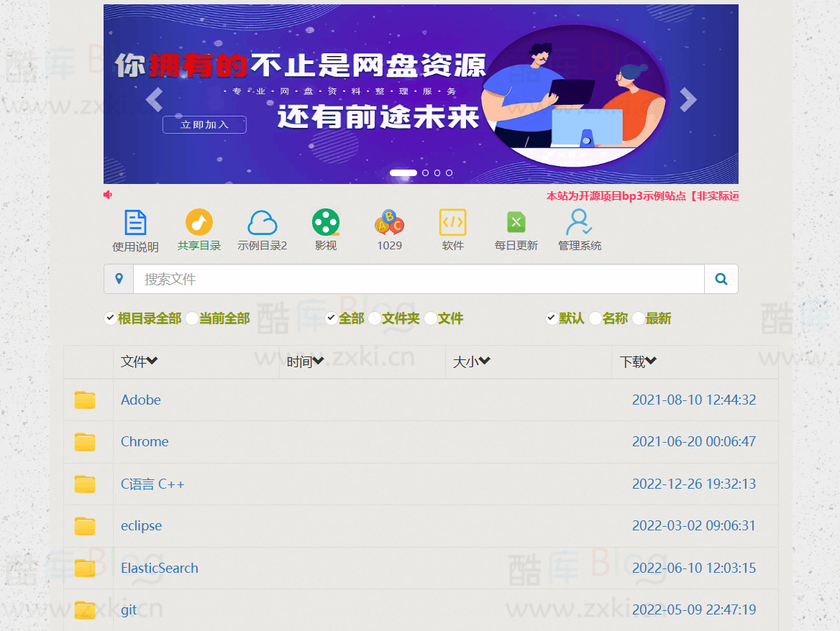The height and width of the screenshot is (631, 840).
Task: Click the 共享目录 fireball icon
Action: 199,223
